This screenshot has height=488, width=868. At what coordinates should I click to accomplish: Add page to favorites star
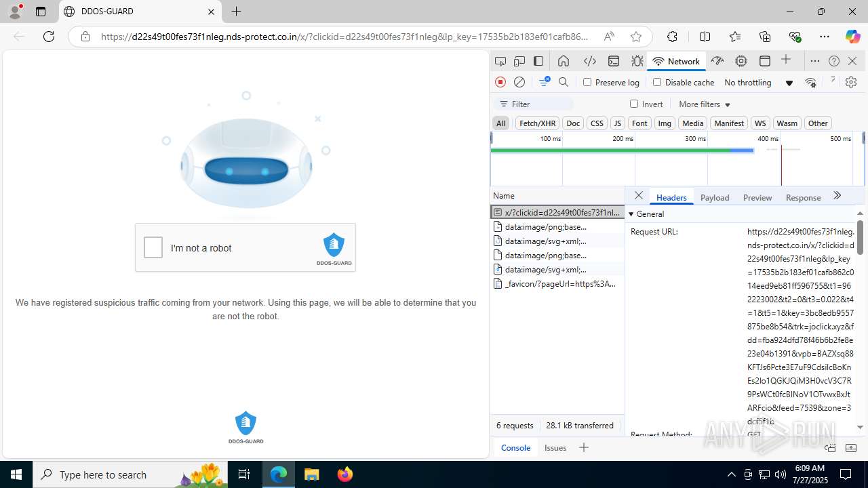(x=635, y=37)
